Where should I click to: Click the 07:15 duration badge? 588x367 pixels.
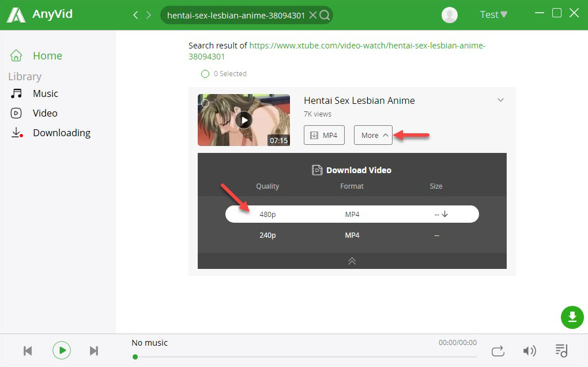278,140
